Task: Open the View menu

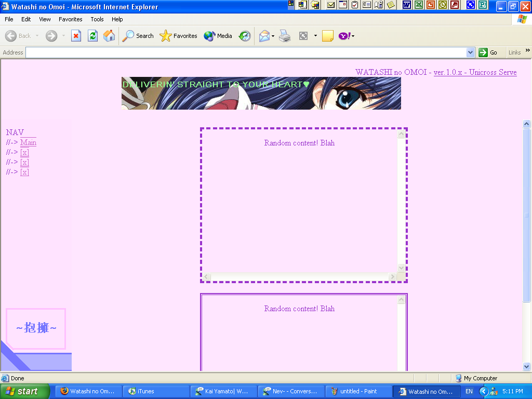Action: pyautogui.click(x=45, y=19)
